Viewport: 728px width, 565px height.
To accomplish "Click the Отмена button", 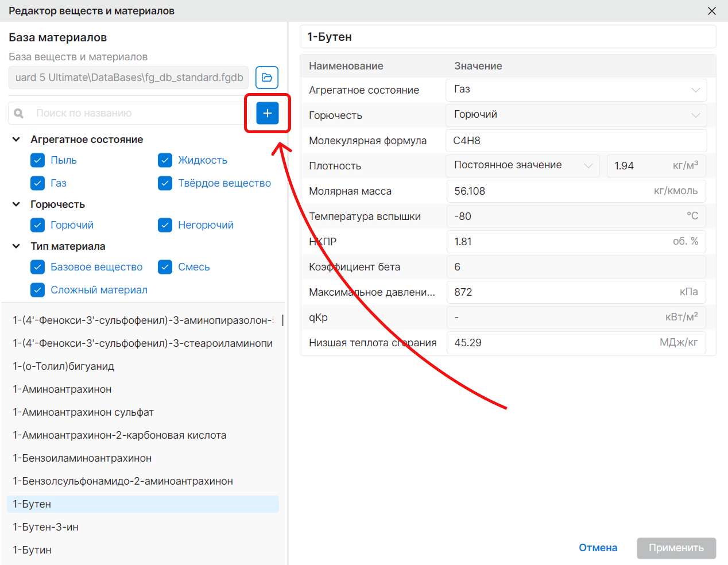I will (x=598, y=548).
